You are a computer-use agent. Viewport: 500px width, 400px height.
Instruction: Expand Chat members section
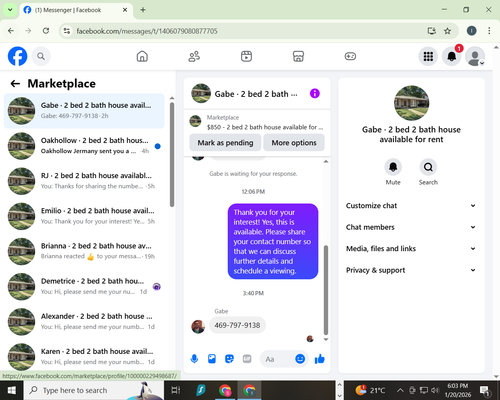pos(411,227)
